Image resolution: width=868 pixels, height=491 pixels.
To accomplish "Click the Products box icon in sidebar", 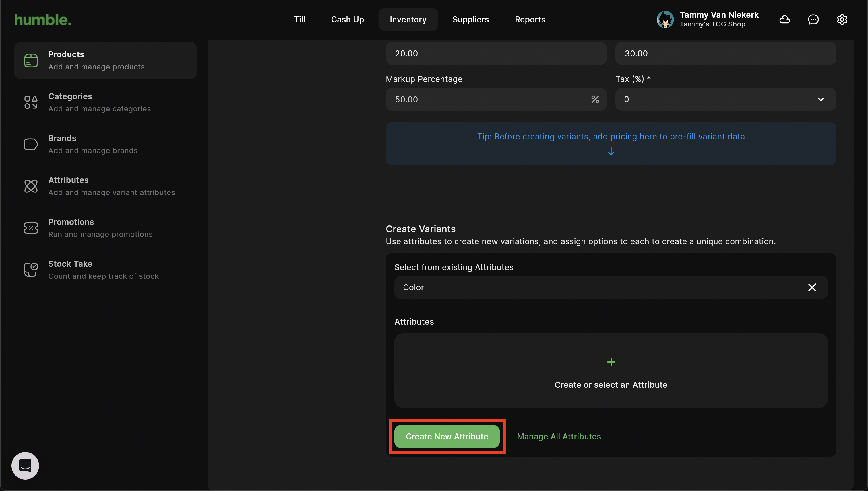I will tap(31, 61).
